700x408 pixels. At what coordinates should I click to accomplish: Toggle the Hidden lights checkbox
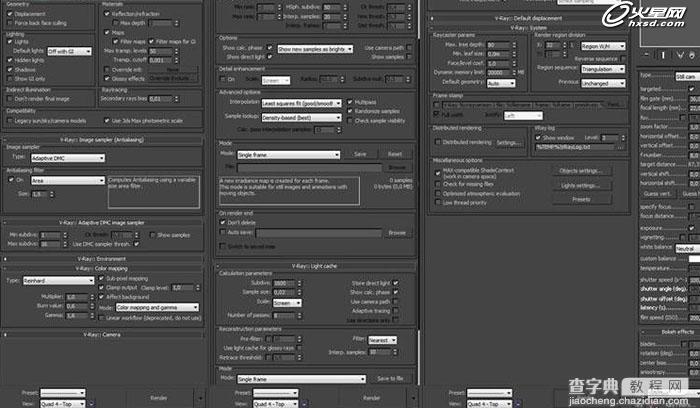[x=10, y=60]
